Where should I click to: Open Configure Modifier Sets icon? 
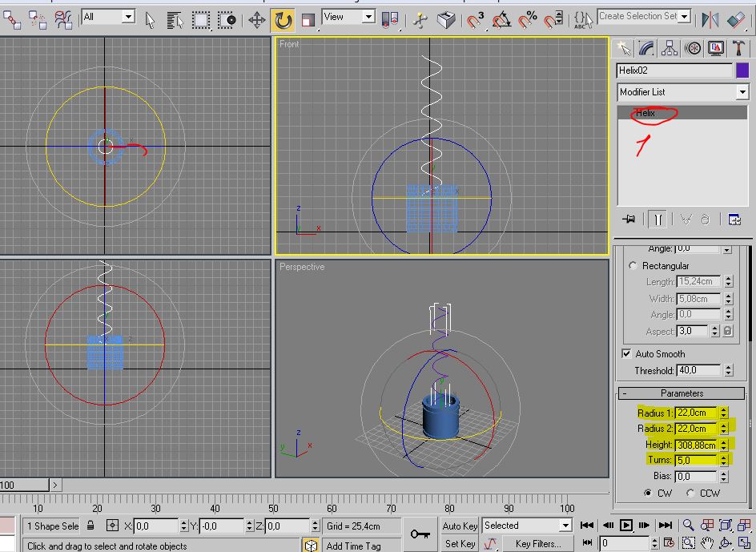tap(734, 220)
